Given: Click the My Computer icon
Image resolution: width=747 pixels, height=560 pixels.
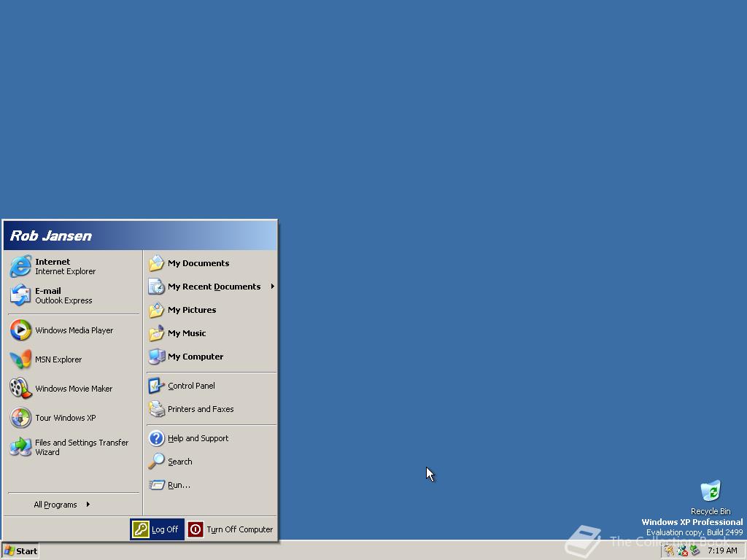Looking at the screenshot, I should click(x=156, y=357).
